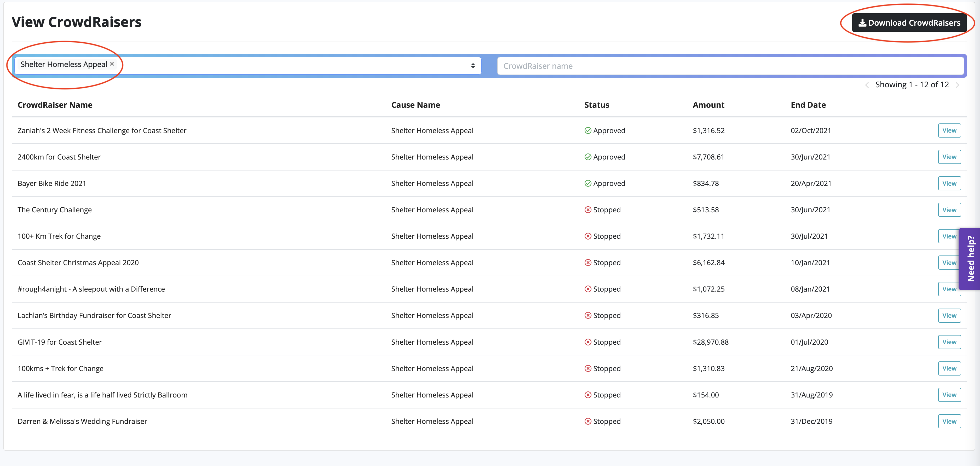Click the Amount column header
Screen dimensions: 980x466
pyautogui.click(x=708, y=105)
